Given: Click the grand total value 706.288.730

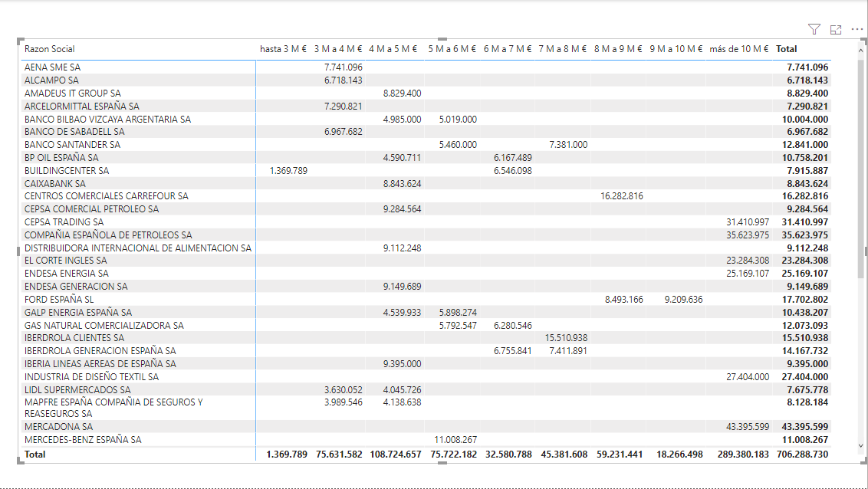Looking at the screenshot, I should [x=801, y=455].
